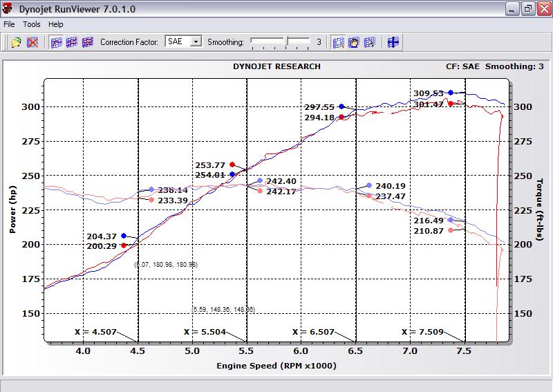The height and width of the screenshot is (392, 553).
Task: Click the 233.39 torque data point
Action: pos(151,200)
